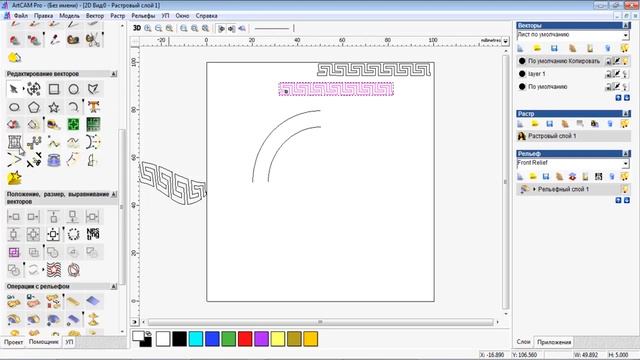Open the Справка menu

tap(207, 16)
